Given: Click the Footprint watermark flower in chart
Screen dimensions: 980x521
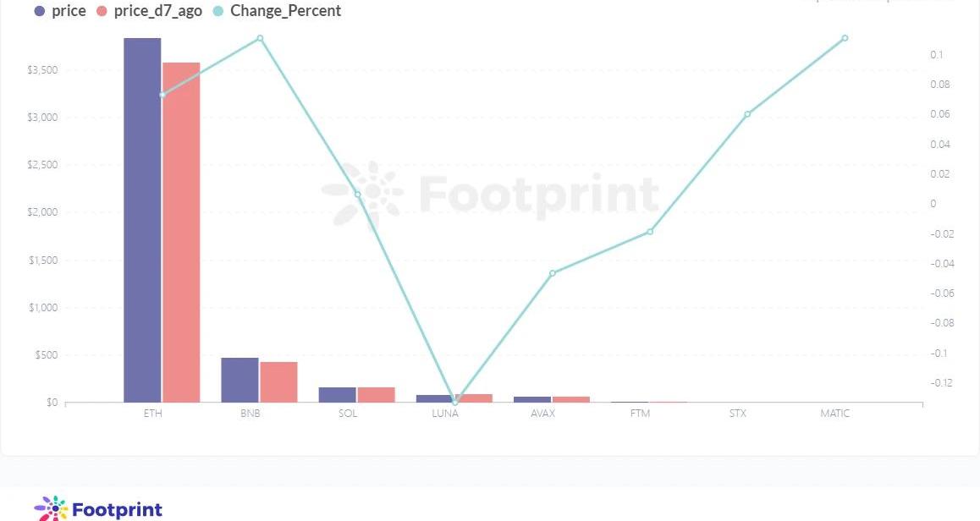Looking at the screenshot, I should pyautogui.click(x=362, y=193).
